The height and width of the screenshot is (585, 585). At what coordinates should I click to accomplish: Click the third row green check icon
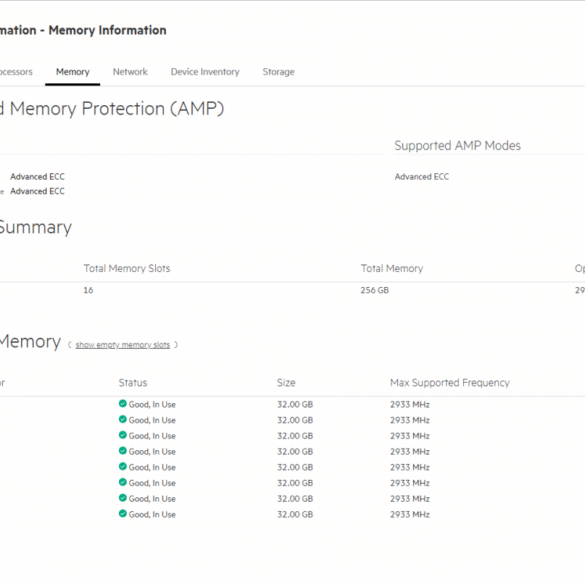pos(122,435)
